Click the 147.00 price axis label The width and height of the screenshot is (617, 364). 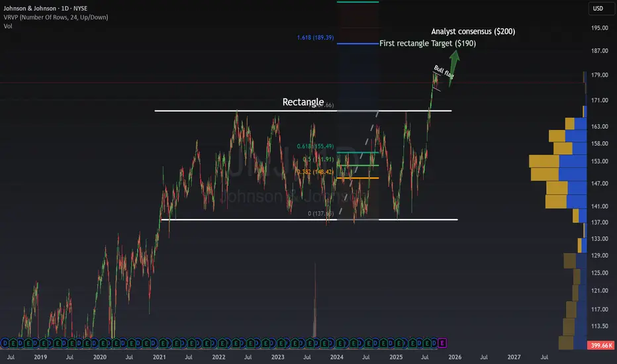[599, 183]
